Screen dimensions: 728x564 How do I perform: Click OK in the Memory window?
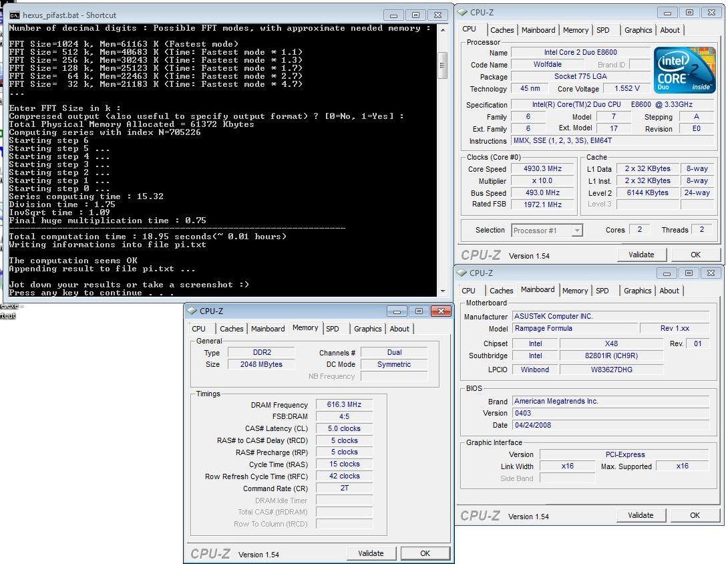425,553
